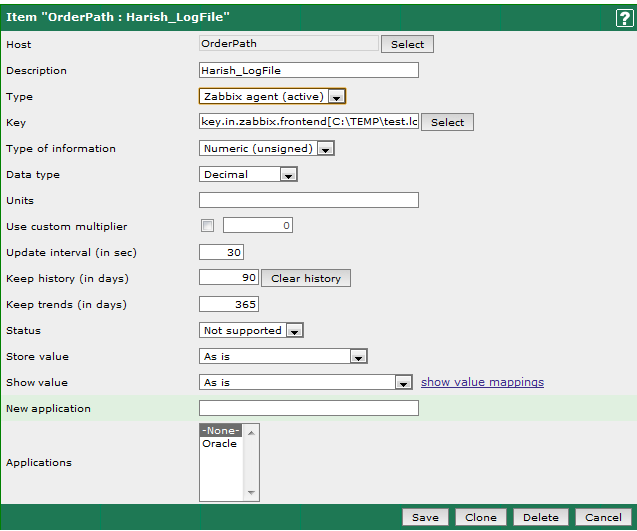Click into the Units text field
Screen dimensions: 637x531
click(309, 201)
